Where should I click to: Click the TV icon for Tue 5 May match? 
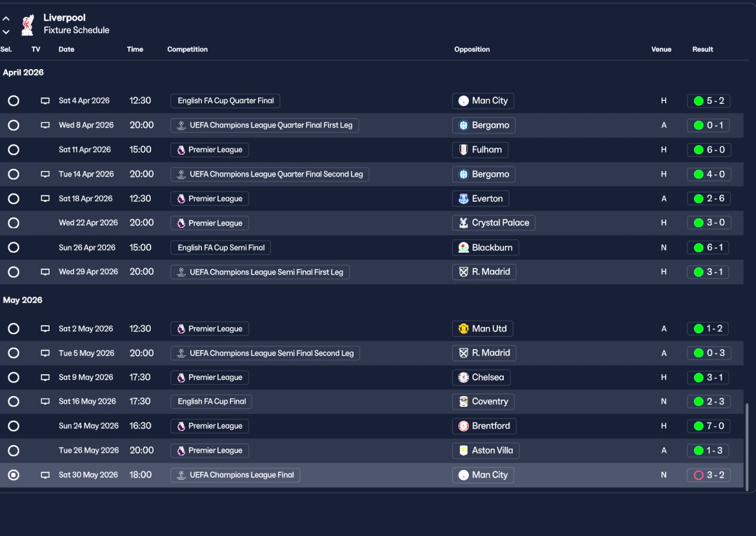45,353
